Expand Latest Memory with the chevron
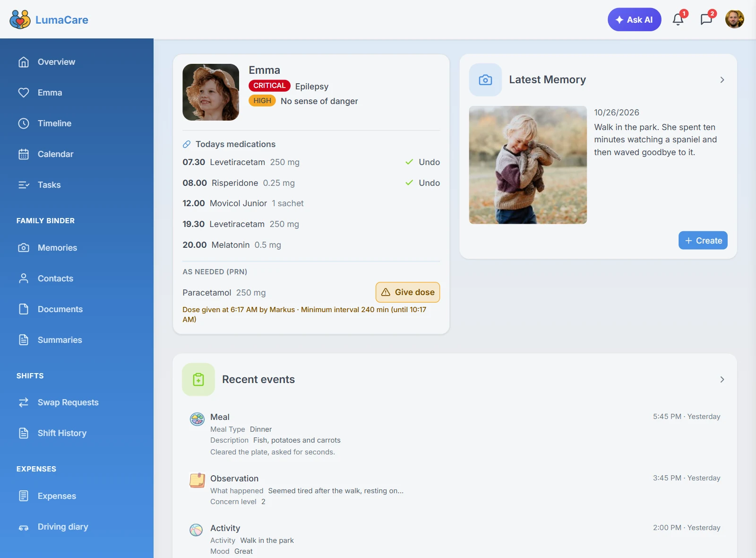756x558 pixels. coord(722,80)
